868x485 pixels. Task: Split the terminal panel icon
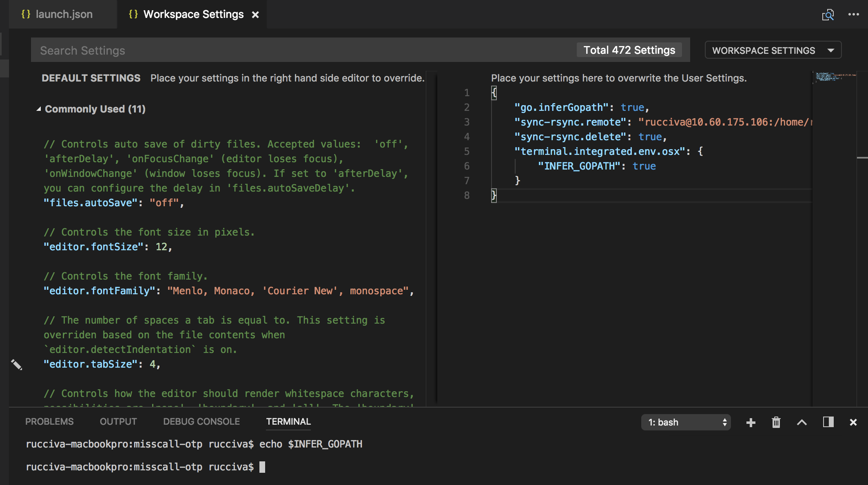coord(828,422)
